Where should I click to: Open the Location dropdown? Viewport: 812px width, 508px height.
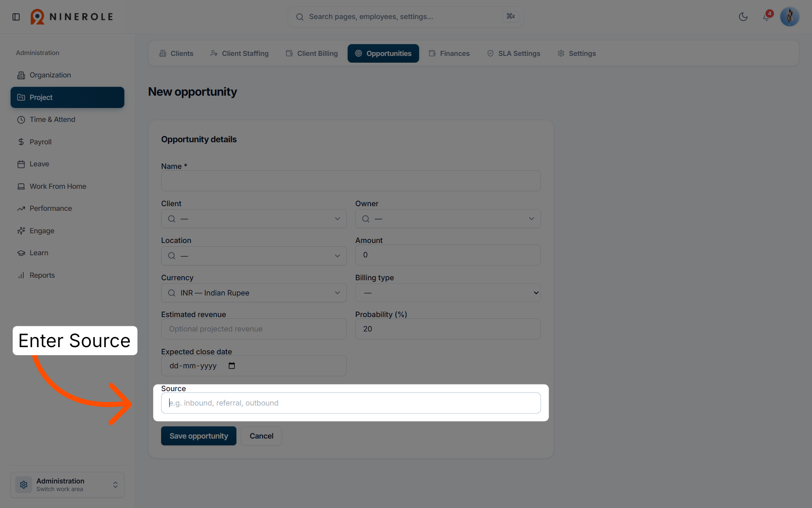point(254,256)
